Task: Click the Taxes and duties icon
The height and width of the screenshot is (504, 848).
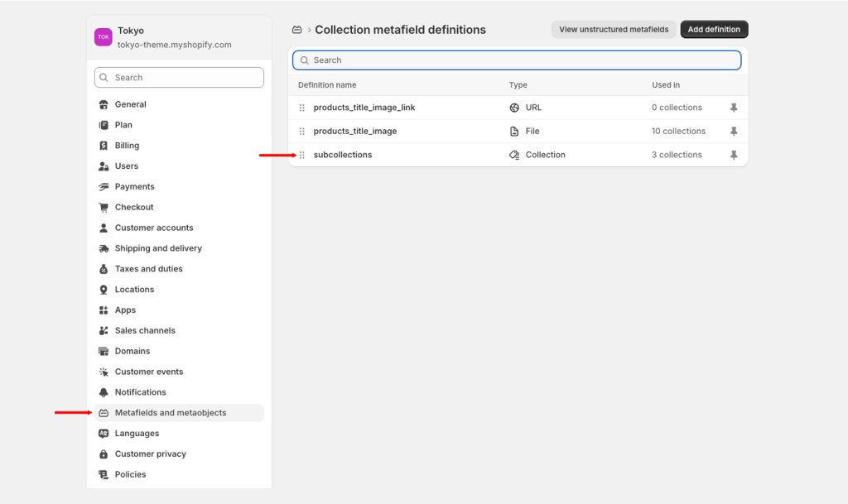Action: coord(104,269)
